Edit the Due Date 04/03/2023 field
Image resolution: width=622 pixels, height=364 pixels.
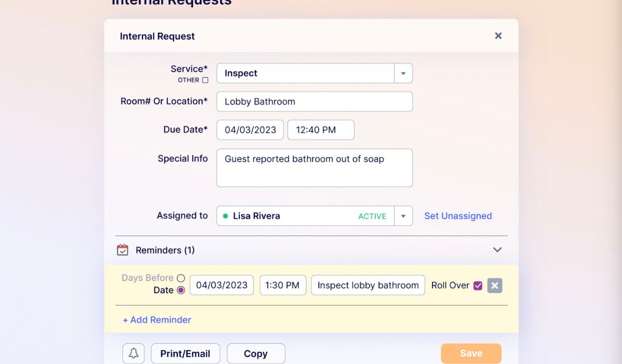(250, 130)
